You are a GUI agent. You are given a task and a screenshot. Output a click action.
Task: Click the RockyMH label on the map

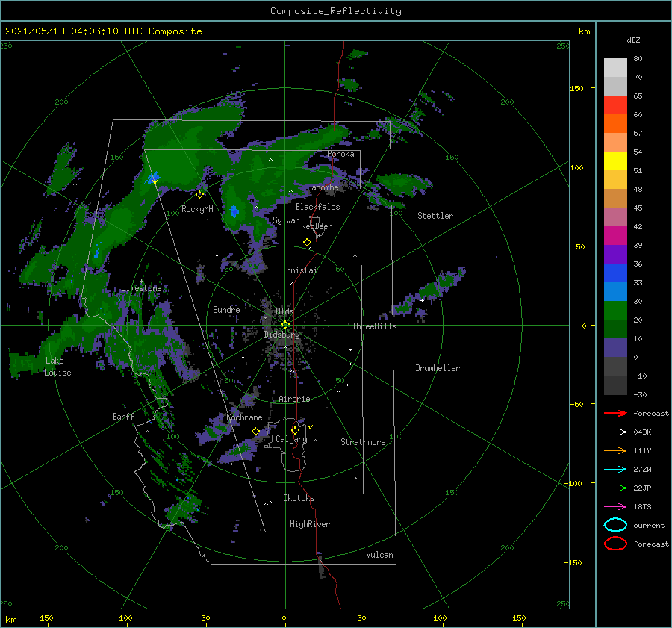point(197,209)
